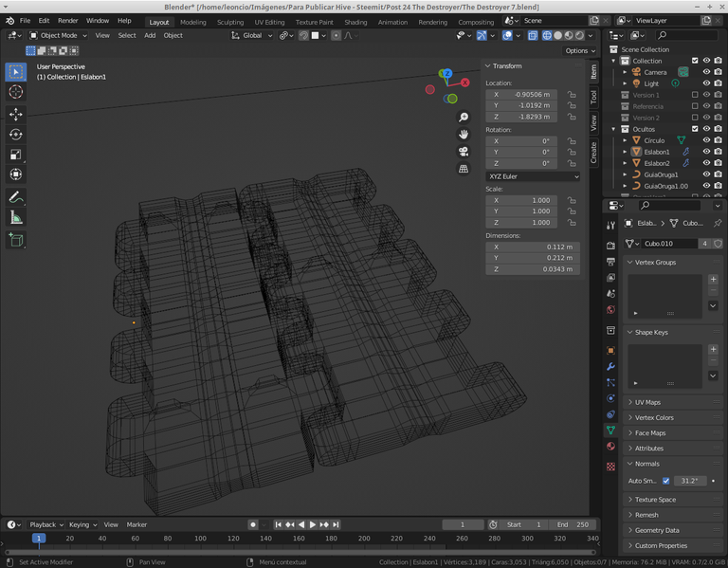Open the Object properties orange square tab

tap(610, 351)
